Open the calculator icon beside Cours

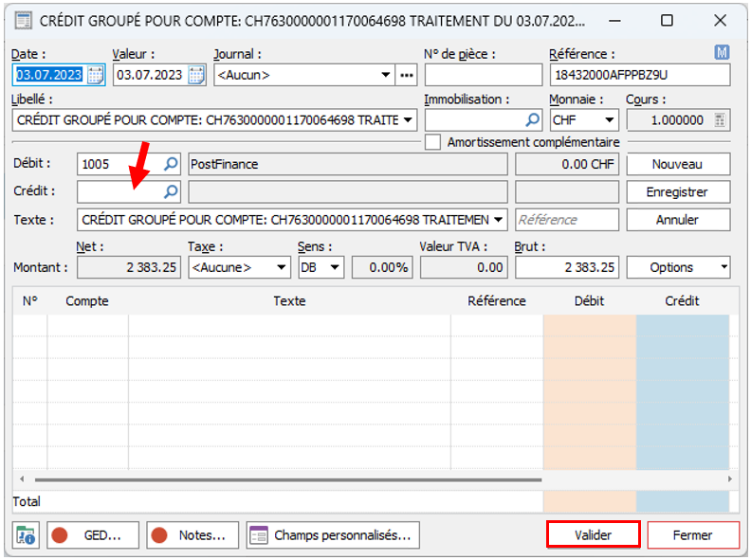(x=721, y=120)
